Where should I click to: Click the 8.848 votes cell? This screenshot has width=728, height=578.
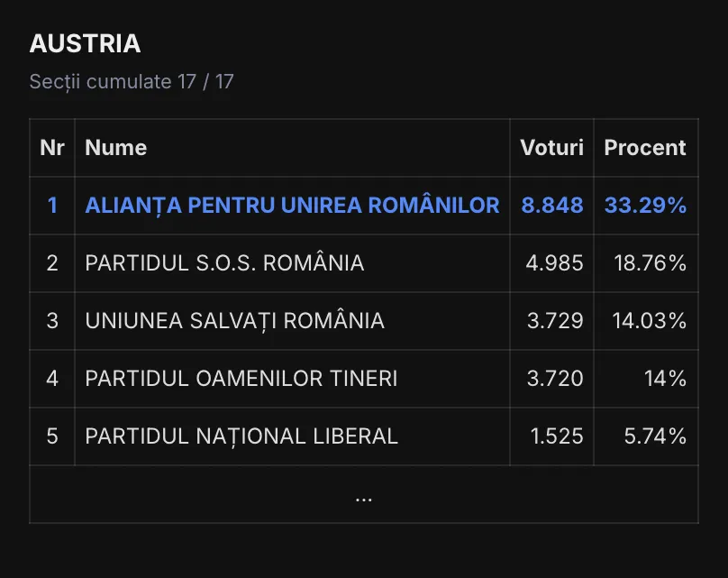click(x=552, y=206)
